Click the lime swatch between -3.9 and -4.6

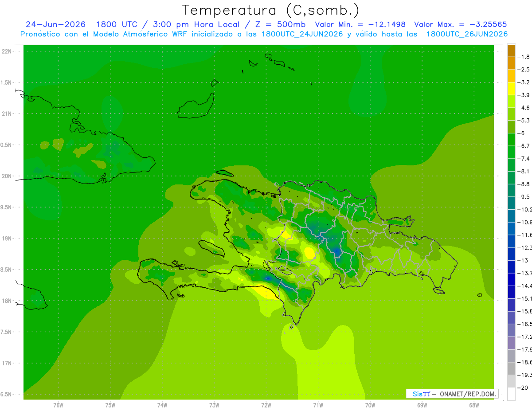coord(511,102)
